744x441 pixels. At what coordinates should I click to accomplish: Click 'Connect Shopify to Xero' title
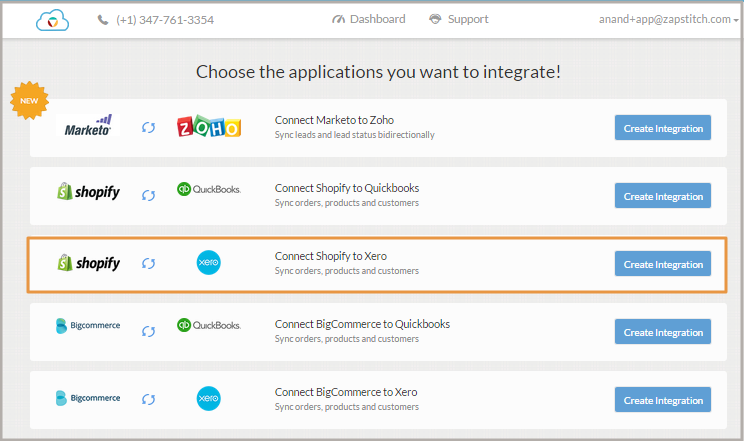(331, 256)
